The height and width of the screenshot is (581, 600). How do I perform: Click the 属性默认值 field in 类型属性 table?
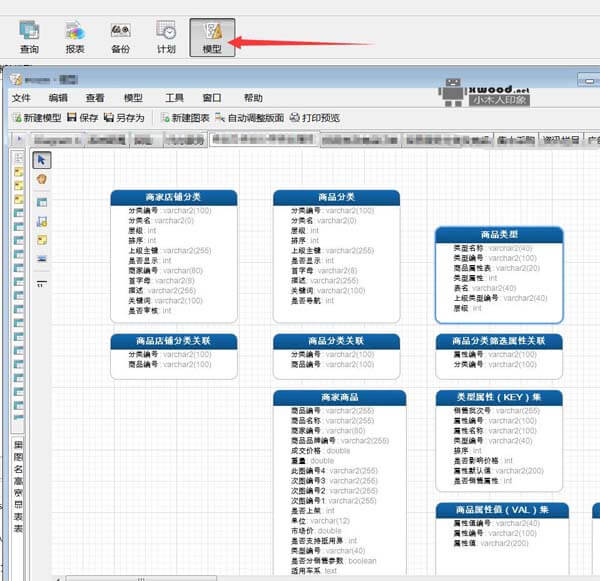499,470
